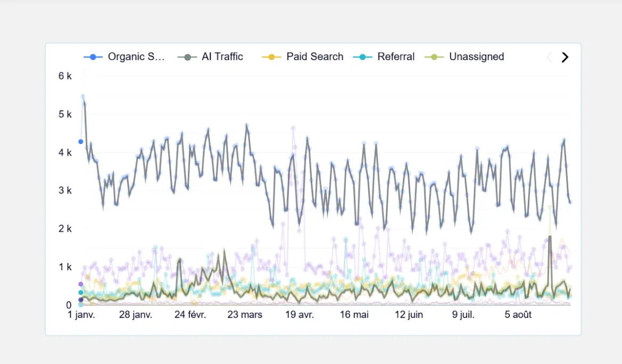The width and height of the screenshot is (622, 364).
Task: Click the gray AI Traffic legend marker
Action: tap(188, 56)
